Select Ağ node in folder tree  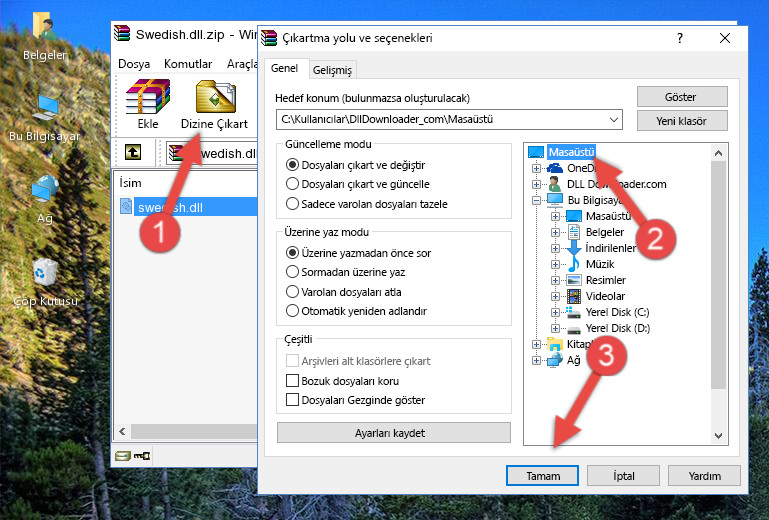pos(573,361)
